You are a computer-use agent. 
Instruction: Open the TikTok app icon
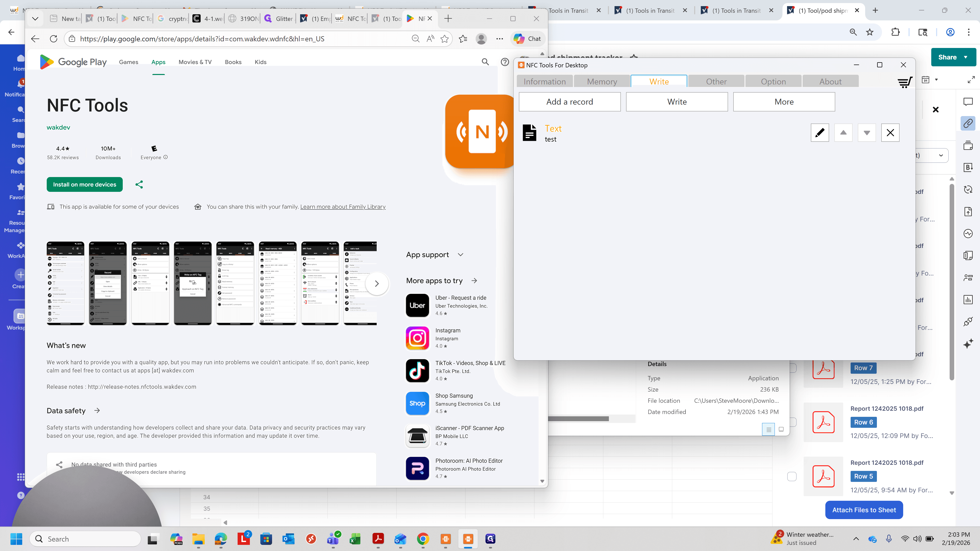(417, 371)
